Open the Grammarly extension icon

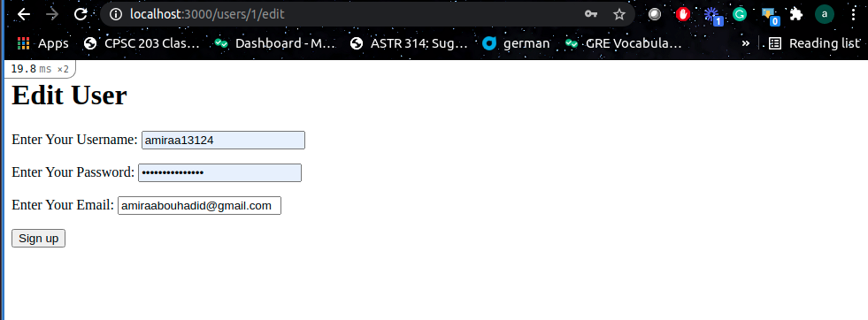[x=740, y=14]
